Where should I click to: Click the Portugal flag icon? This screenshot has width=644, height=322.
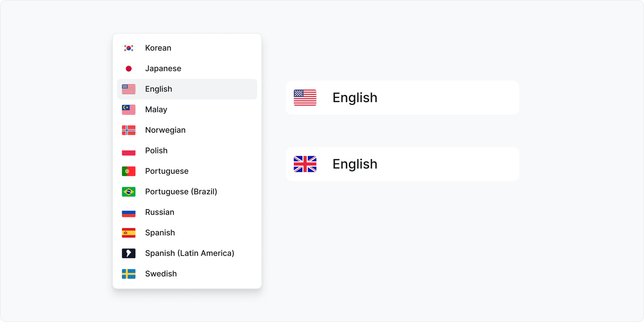128,171
